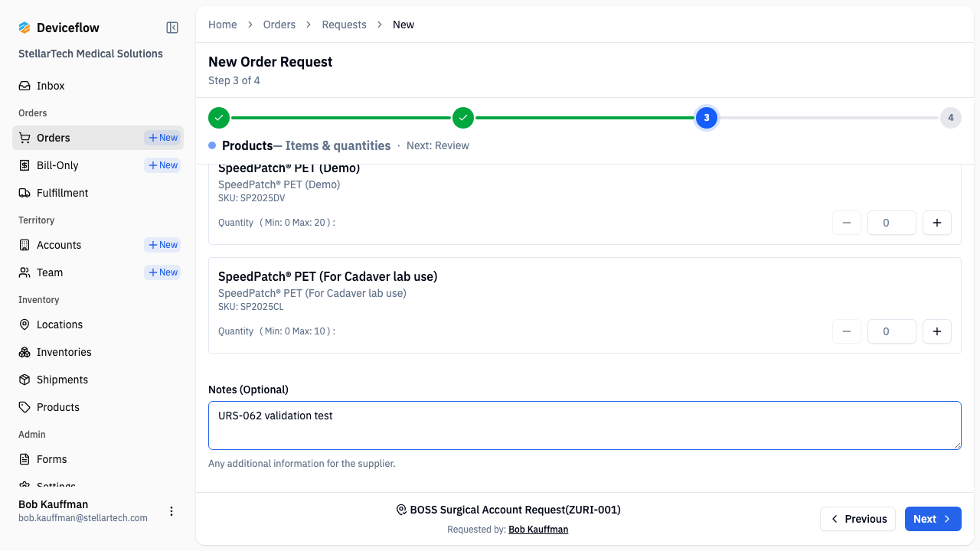This screenshot has height=551, width=980.
Task: Open Shipments in the sidebar
Action: (98, 380)
